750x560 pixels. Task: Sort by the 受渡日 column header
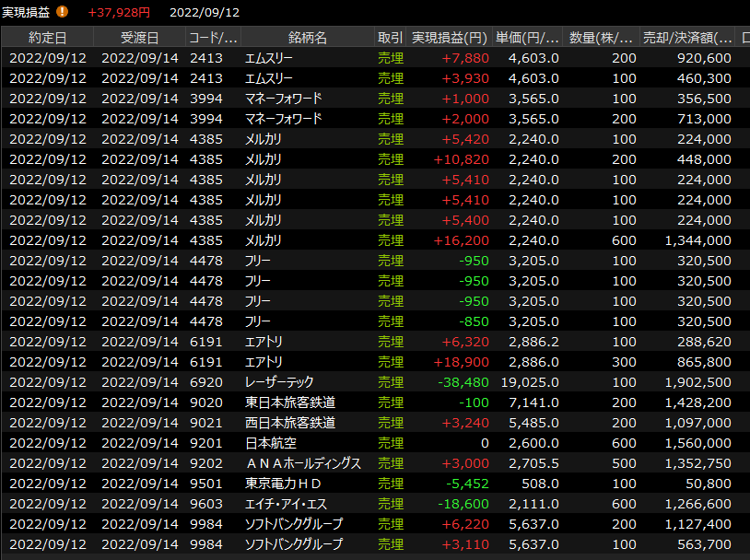tap(139, 37)
